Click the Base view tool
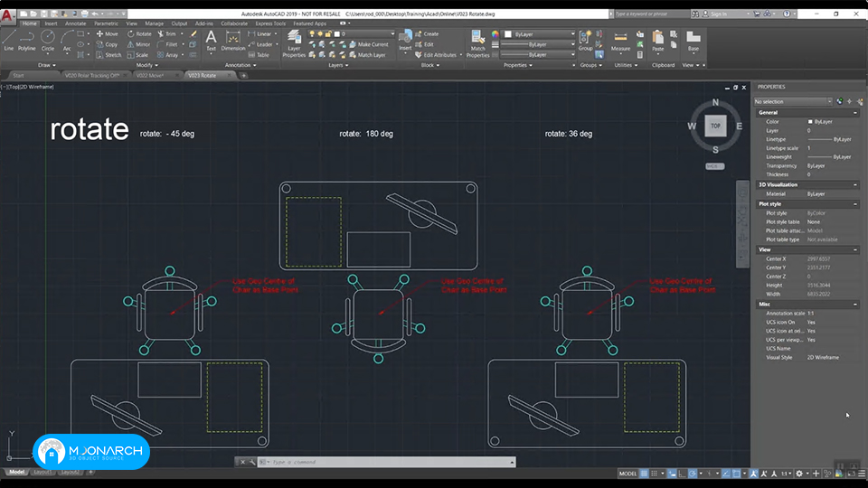Viewport: 868px width, 488px height. 693,41
